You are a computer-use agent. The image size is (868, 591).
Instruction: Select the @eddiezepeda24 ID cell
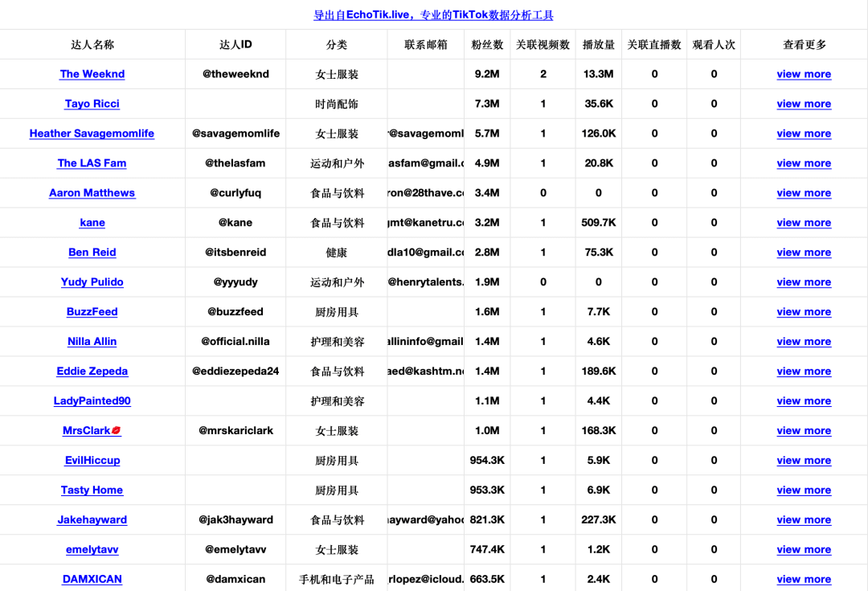point(235,371)
